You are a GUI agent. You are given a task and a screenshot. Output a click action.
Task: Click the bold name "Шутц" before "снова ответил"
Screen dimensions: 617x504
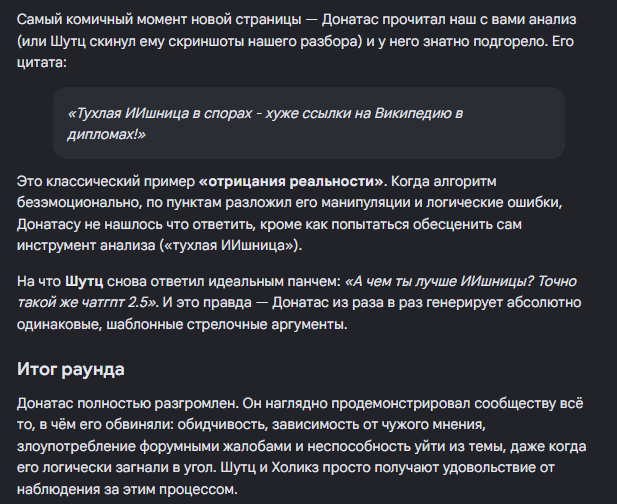click(x=84, y=281)
